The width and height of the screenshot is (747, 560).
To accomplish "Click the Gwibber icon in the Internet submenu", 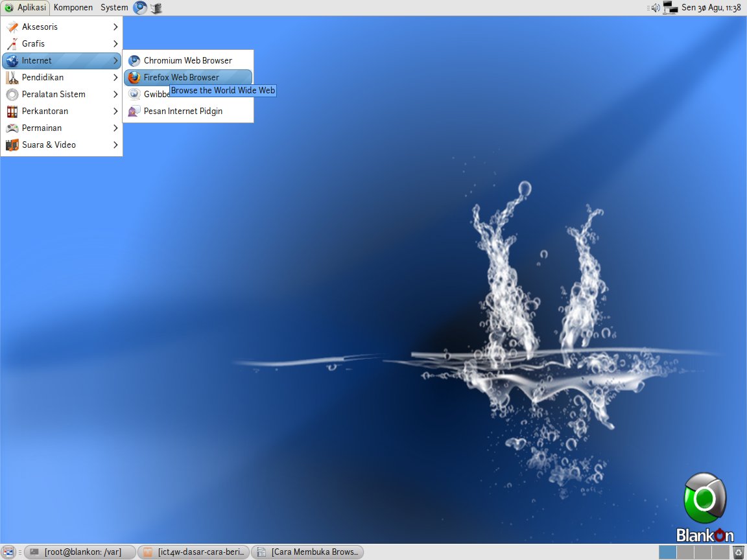I will [134, 94].
